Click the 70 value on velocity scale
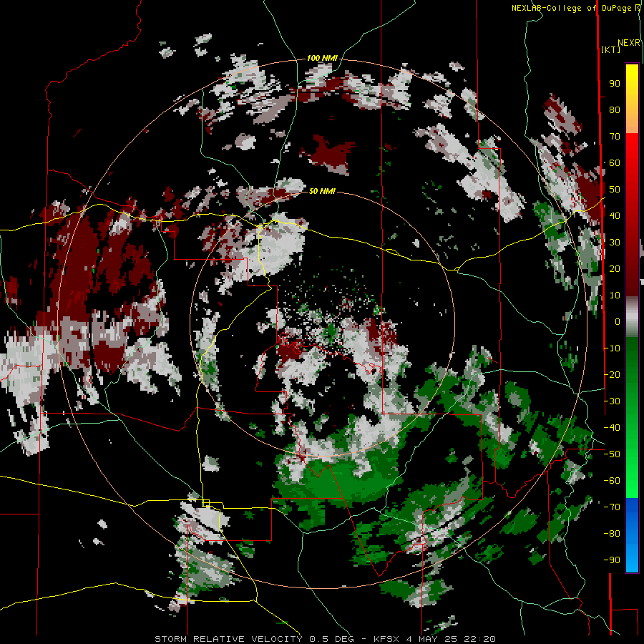Viewport: 644px width, 644px height. click(615, 137)
